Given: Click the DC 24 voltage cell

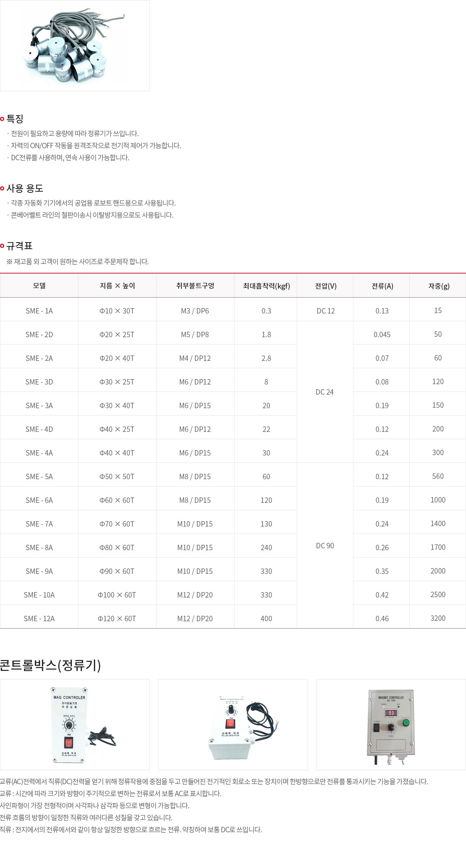Looking at the screenshot, I should point(325,392).
